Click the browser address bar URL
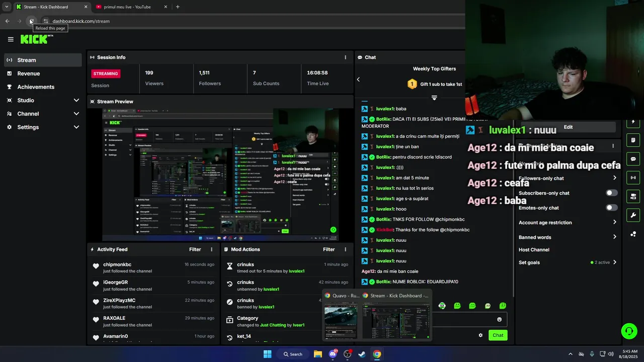Image resolution: width=644 pixels, height=362 pixels. tap(81, 21)
